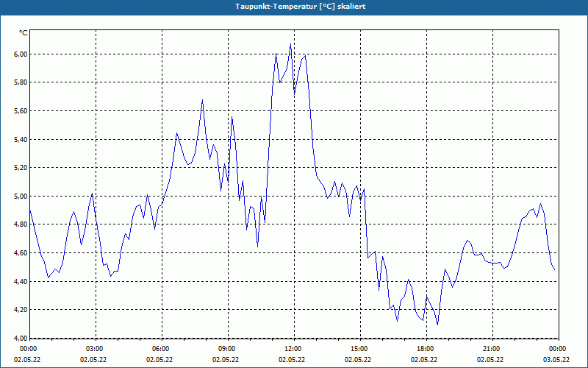Click the 03:00 time axis label
This screenshot has height=368, width=588.
pyautogui.click(x=96, y=349)
